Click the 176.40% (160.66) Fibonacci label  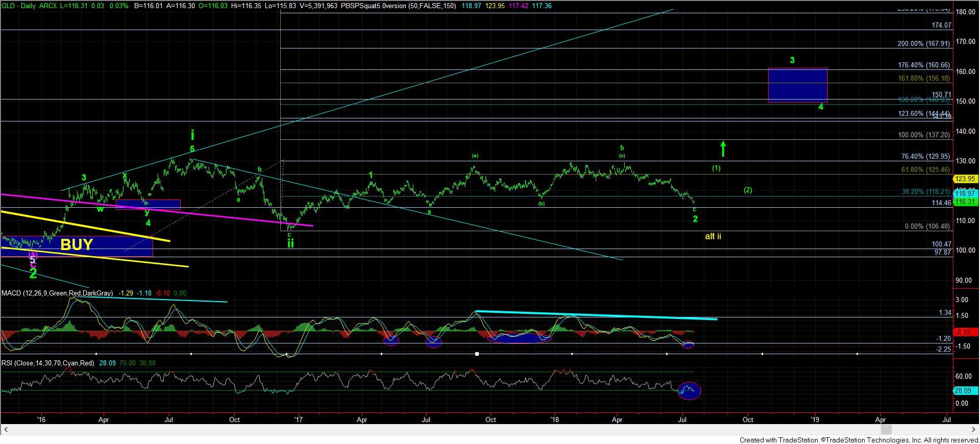[x=923, y=65]
